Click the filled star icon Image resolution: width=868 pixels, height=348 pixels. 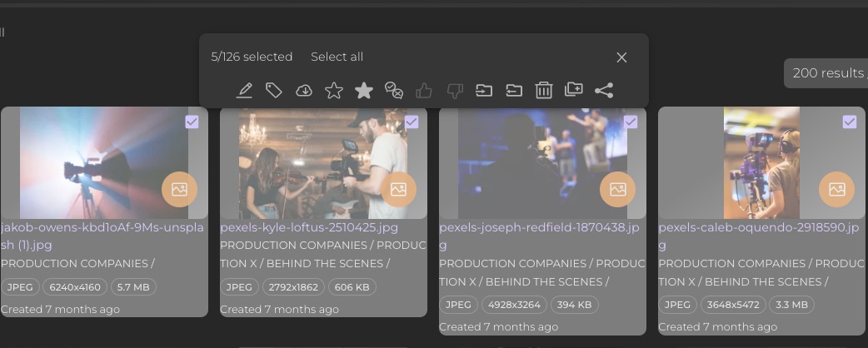(364, 91)
